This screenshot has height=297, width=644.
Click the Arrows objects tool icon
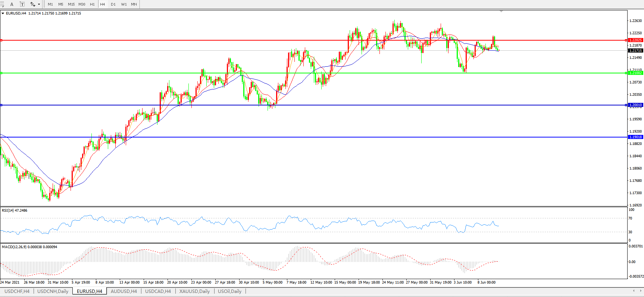(x=32, y=4)
